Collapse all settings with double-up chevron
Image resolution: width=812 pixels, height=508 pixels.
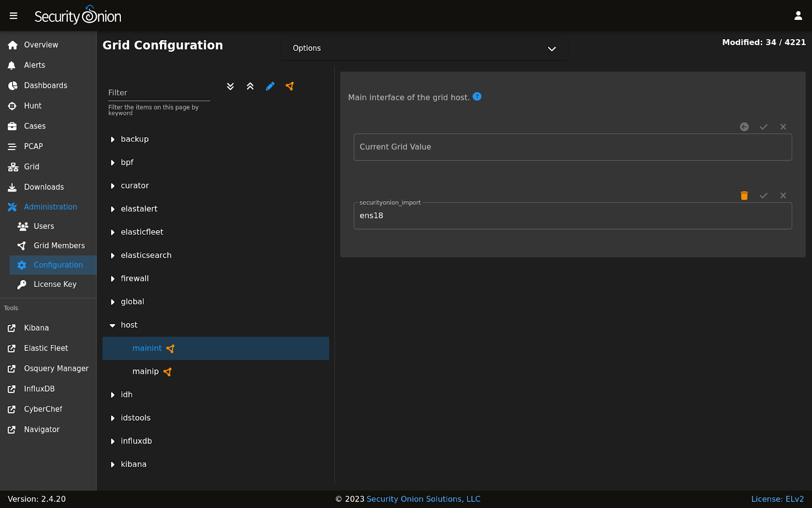pos(250,86)
